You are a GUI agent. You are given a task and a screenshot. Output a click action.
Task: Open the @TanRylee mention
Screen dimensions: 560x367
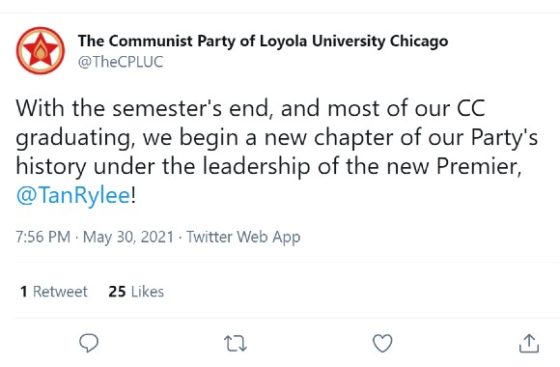(73, 196)
